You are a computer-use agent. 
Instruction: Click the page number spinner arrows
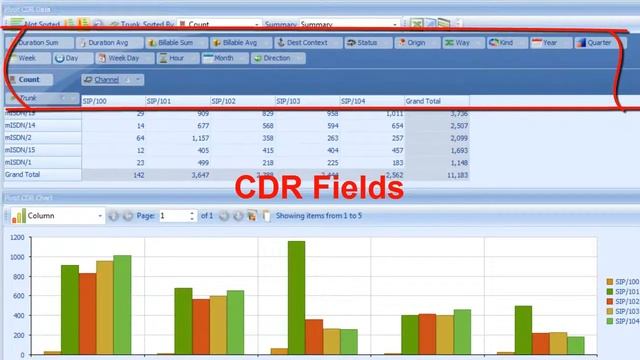[192, 216]
